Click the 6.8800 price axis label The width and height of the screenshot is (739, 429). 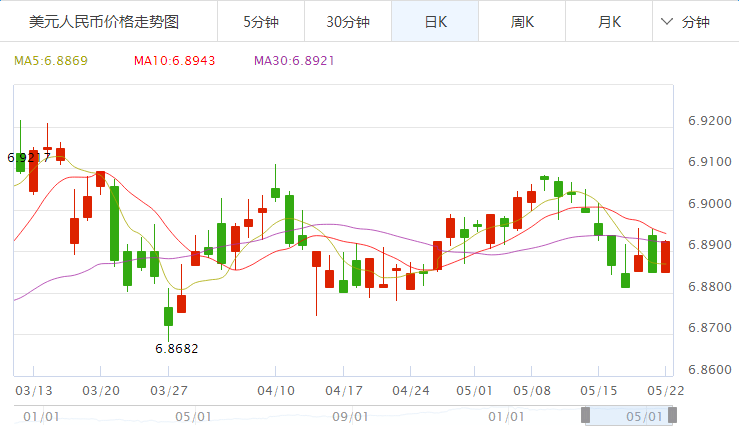(x=710, y=287)
